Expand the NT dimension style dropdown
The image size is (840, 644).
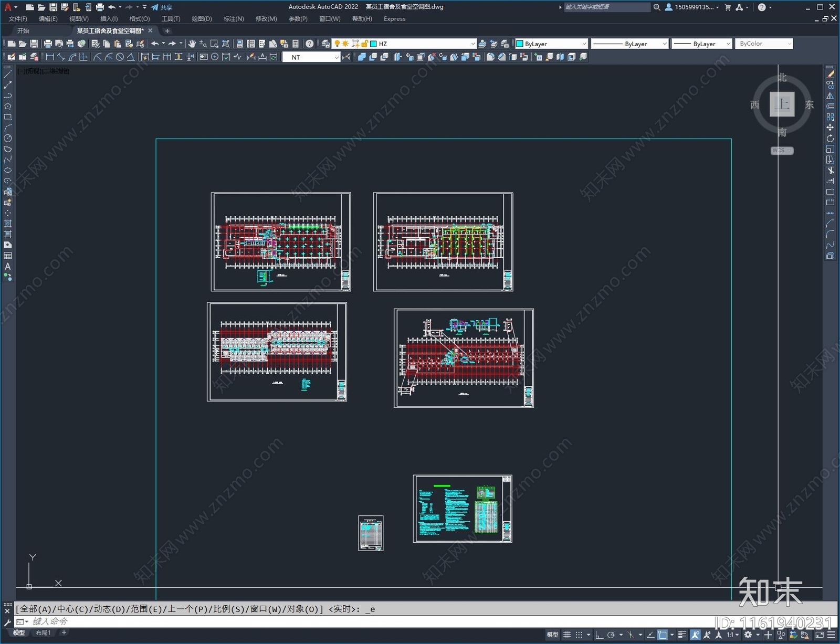312,57
